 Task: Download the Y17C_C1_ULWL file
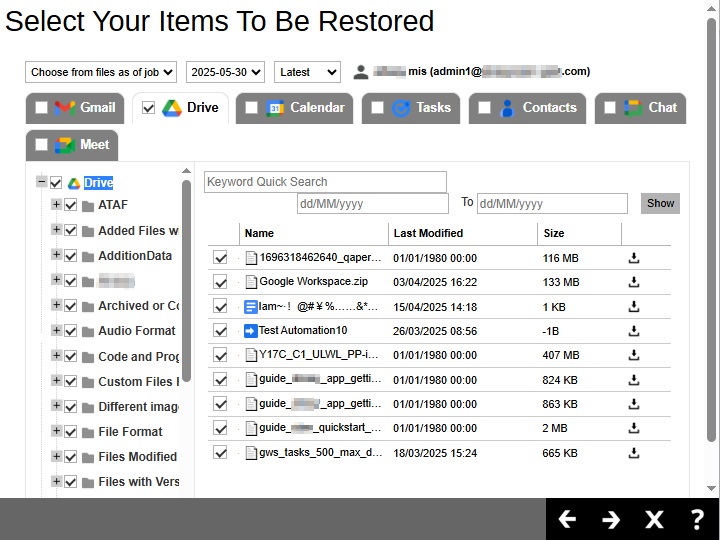[x=633, y=355]
